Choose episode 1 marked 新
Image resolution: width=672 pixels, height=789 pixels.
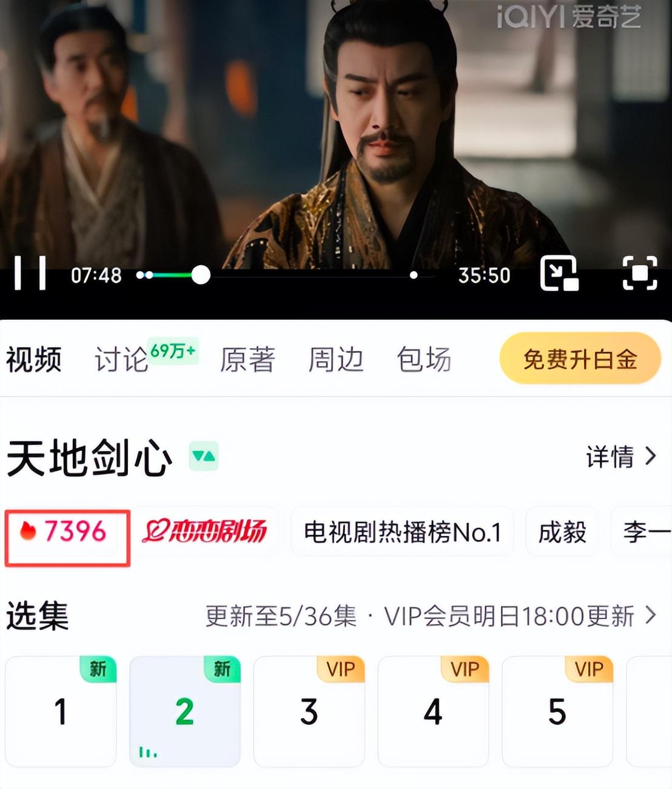pos(61,711)
